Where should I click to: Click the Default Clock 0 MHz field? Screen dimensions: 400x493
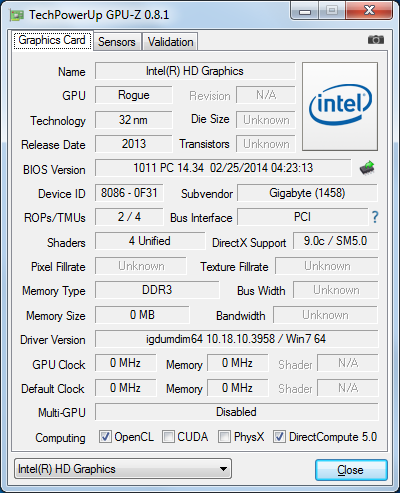126,388
